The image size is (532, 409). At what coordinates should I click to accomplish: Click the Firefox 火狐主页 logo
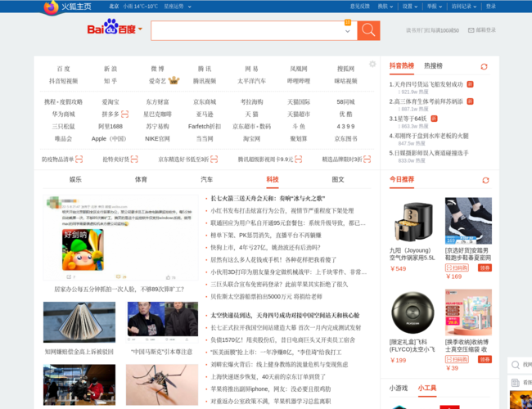tap(67, 7)
